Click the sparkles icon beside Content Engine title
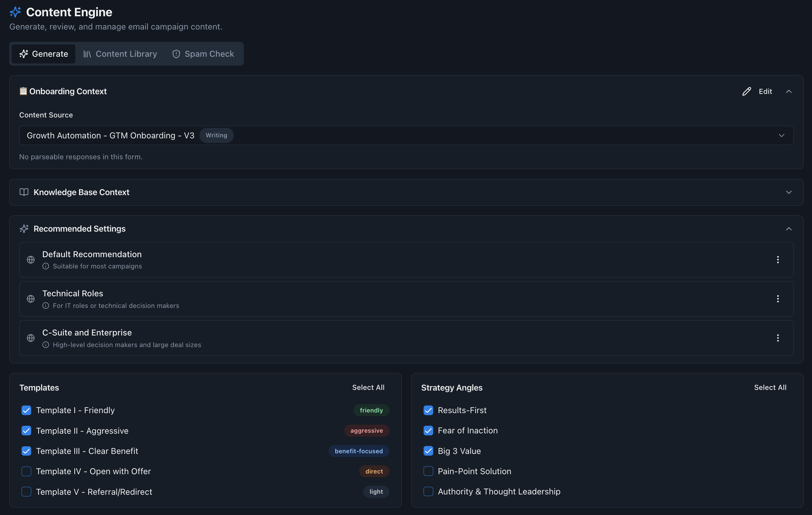This screenshot has height=515, width=812. [15, 12]
